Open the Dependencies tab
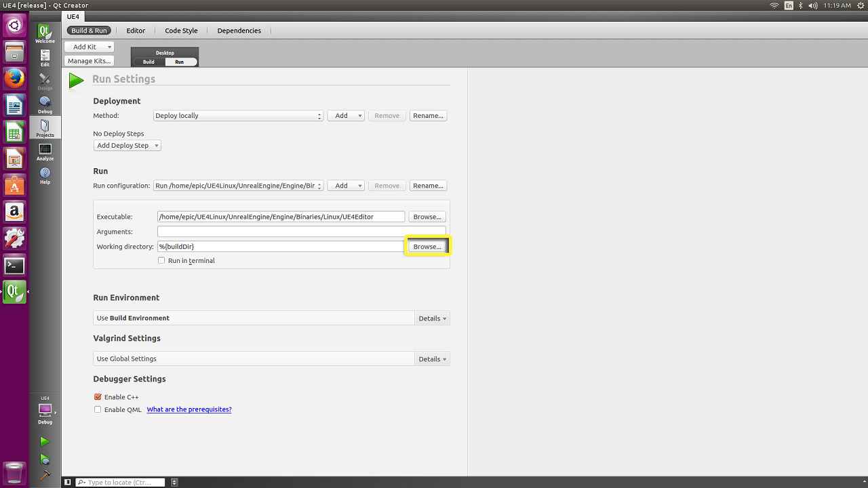This screenshot has height=488, width=868. pyautogui.click(x=239, y=30)
